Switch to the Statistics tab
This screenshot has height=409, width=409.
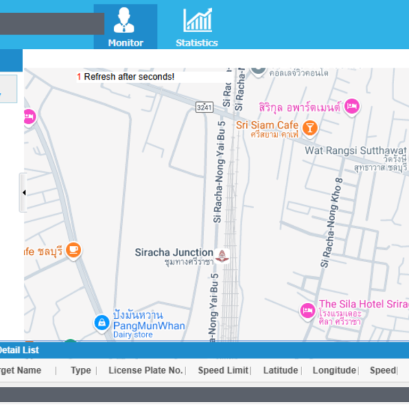(x=197, y=27)
